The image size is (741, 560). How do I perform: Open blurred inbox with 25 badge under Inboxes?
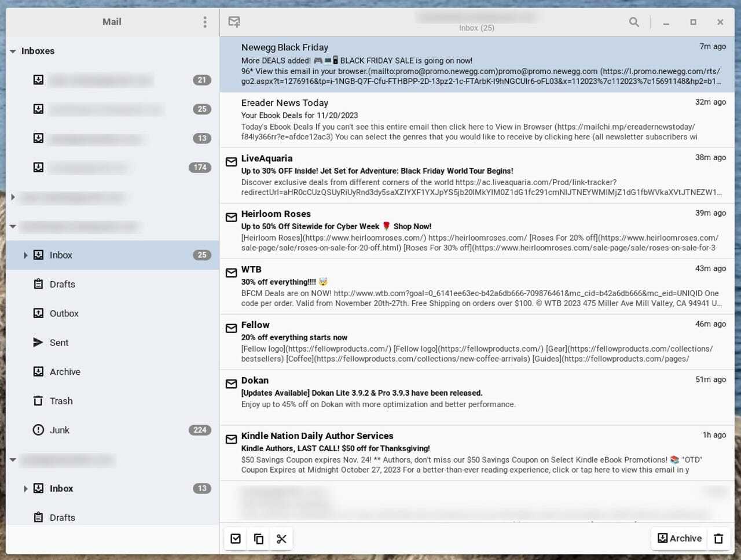pos(113,109)
